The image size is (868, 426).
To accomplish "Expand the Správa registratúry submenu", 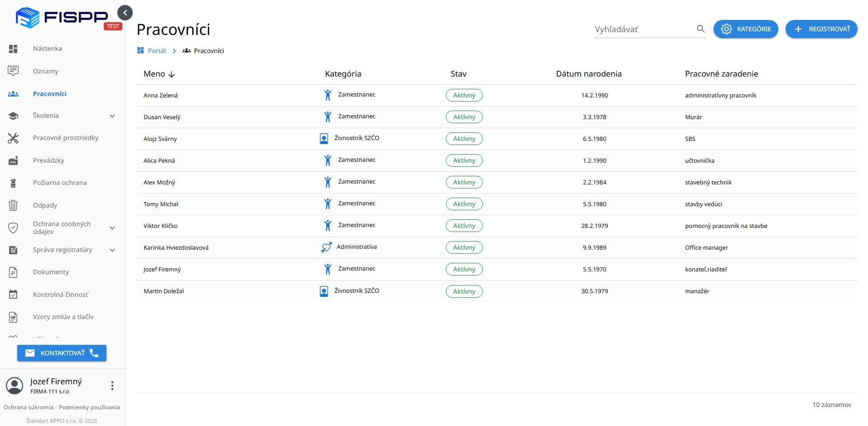I will click(x=112, y=250).
